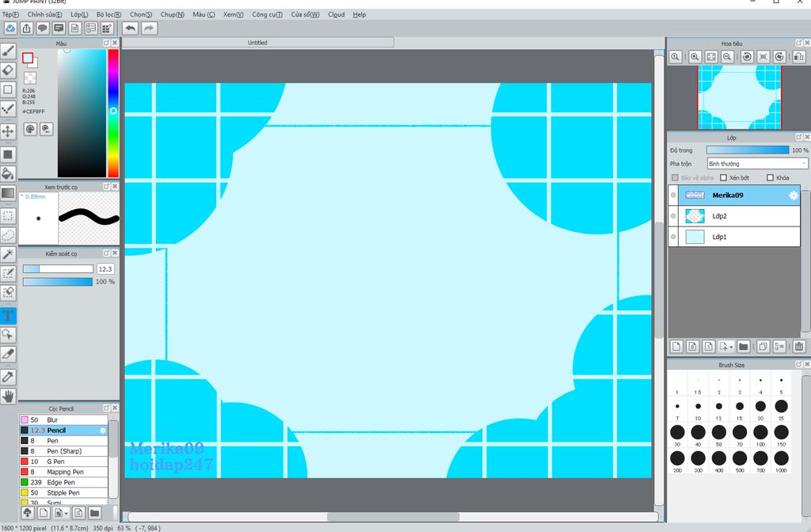Click fit-to-window icon in navigator panel
This screenshot has width=811, height=532.
click(x=711, y=57)
